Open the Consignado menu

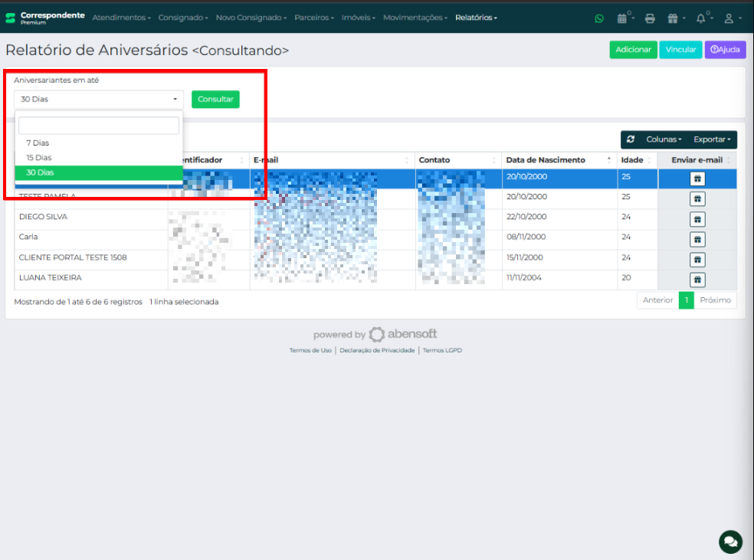pyautogui.click(x=182, y=18)
